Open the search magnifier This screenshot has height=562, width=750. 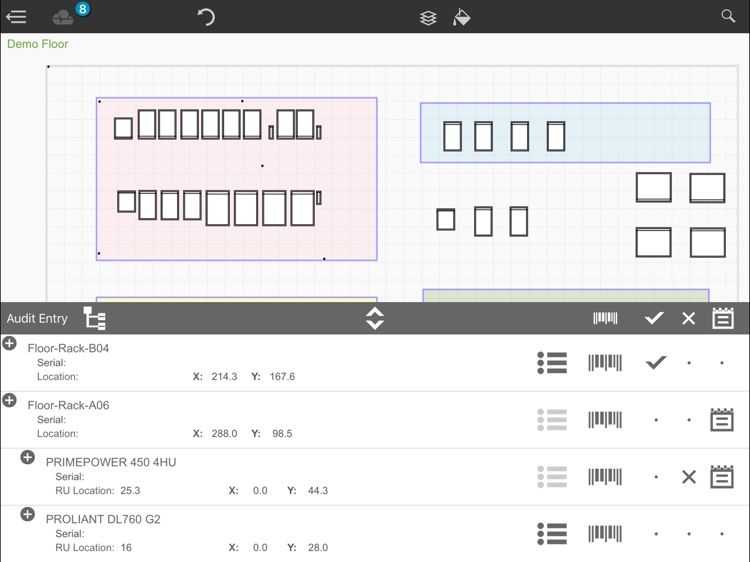(x=728, y=16)
